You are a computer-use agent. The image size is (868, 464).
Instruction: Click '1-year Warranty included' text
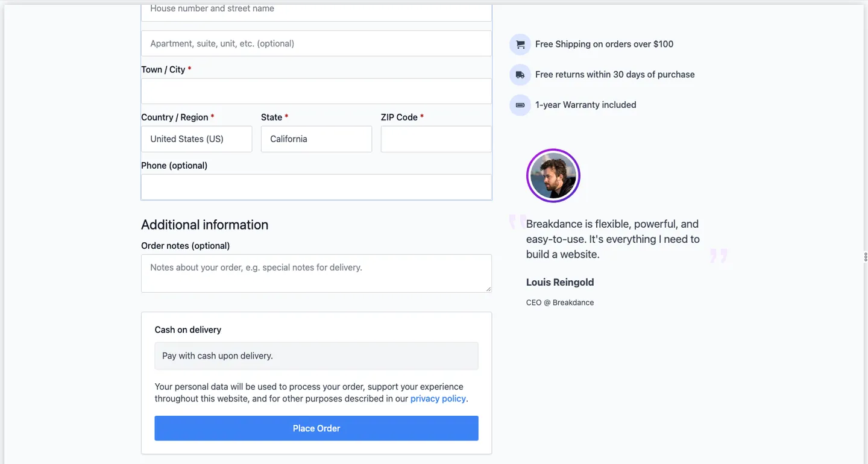586,105
